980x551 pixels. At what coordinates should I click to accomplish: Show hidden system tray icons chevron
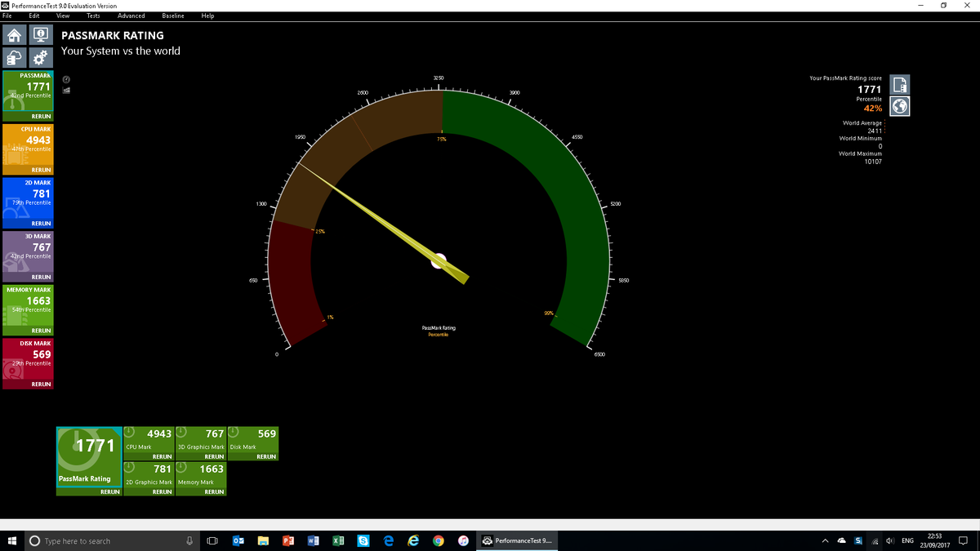click(826, 540)
